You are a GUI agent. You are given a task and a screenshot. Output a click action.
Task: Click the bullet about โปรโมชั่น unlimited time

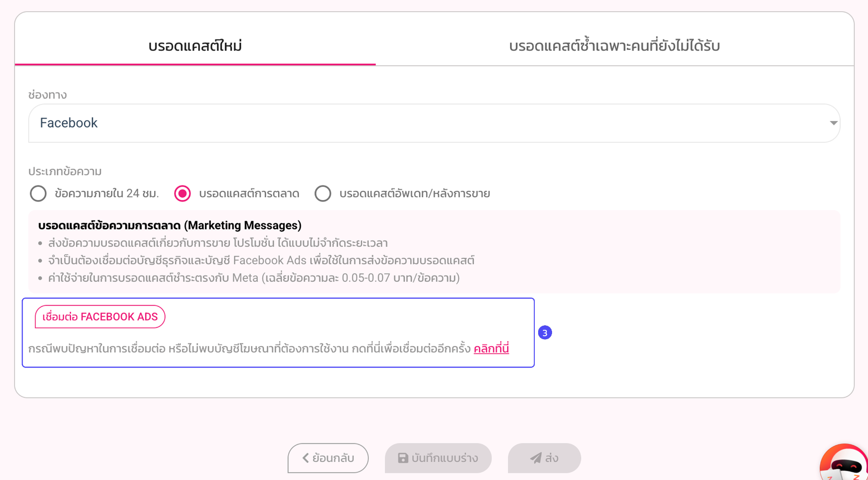point(218,243)
